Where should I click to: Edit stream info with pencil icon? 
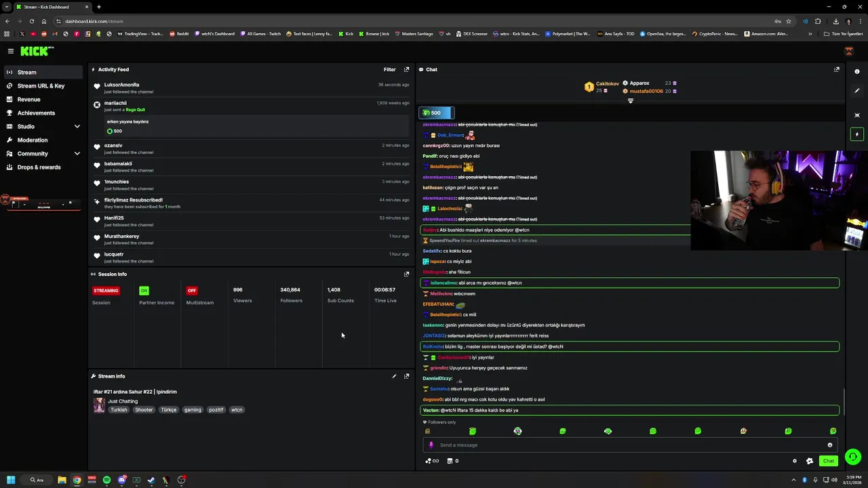click(394, 376)
